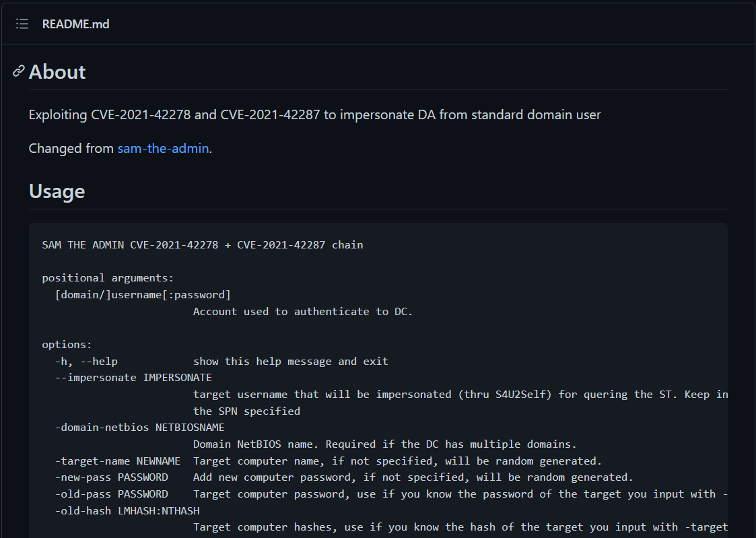This screenshot has height=538, width=756.
Task: Select the README.md file title
Action: coord(75,24)
